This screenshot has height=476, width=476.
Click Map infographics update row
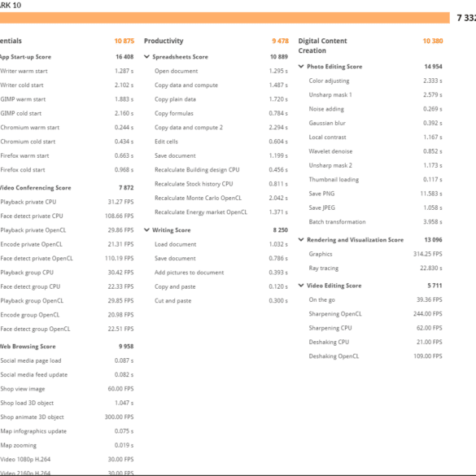[x=67, y=431]
